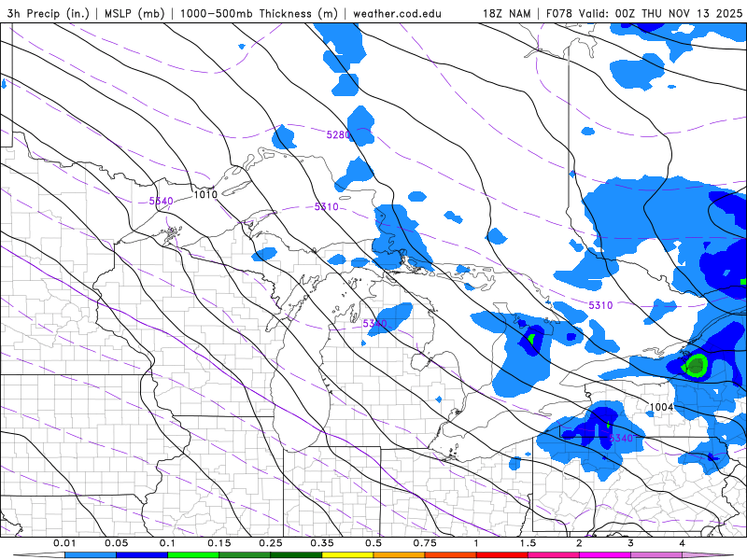Click the dark blue 0.05–0.1 legend swatch
This screenshot has width=747, height=560.
[142, 555]
